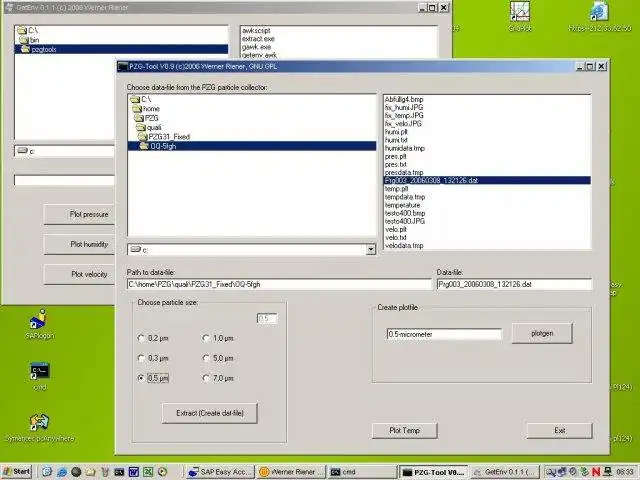Open the Gnuplot desktop icon
This screenshot has width=640, height=480.
tap(520, 16)
